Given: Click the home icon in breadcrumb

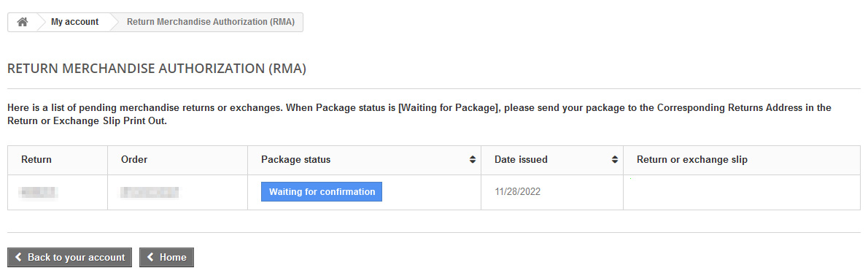Looking at the screenshot, I should 23,22.
